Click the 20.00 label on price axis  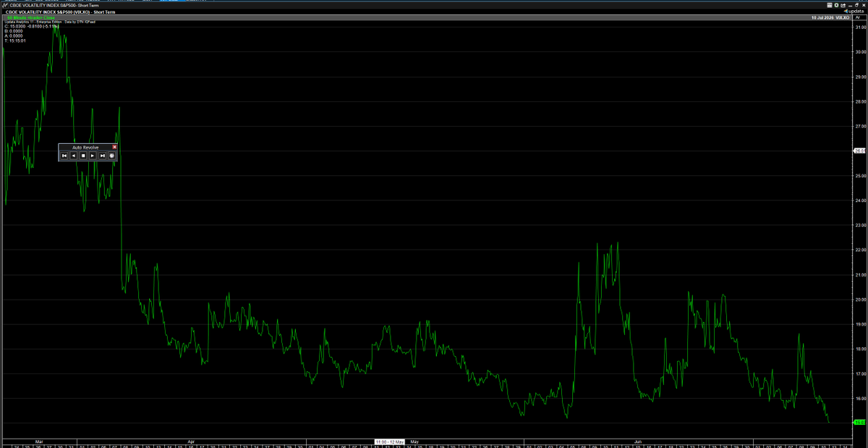[861, 300]
